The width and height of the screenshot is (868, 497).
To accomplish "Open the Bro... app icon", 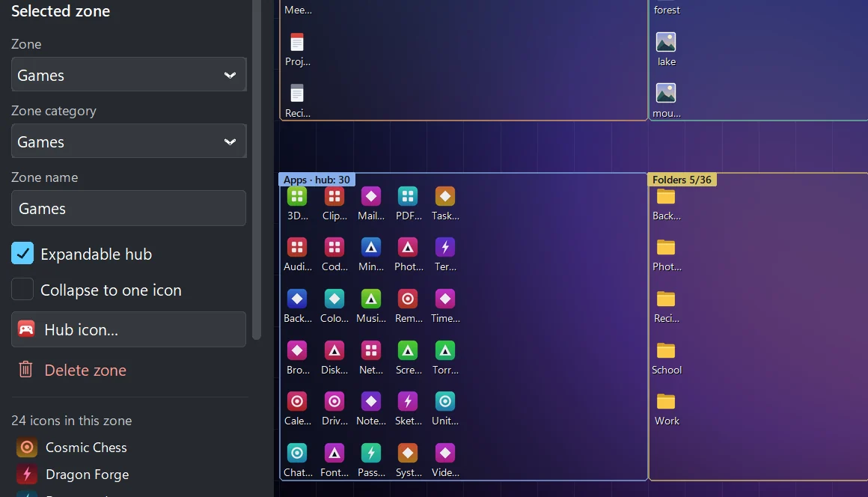I will [x=297, y=350].
